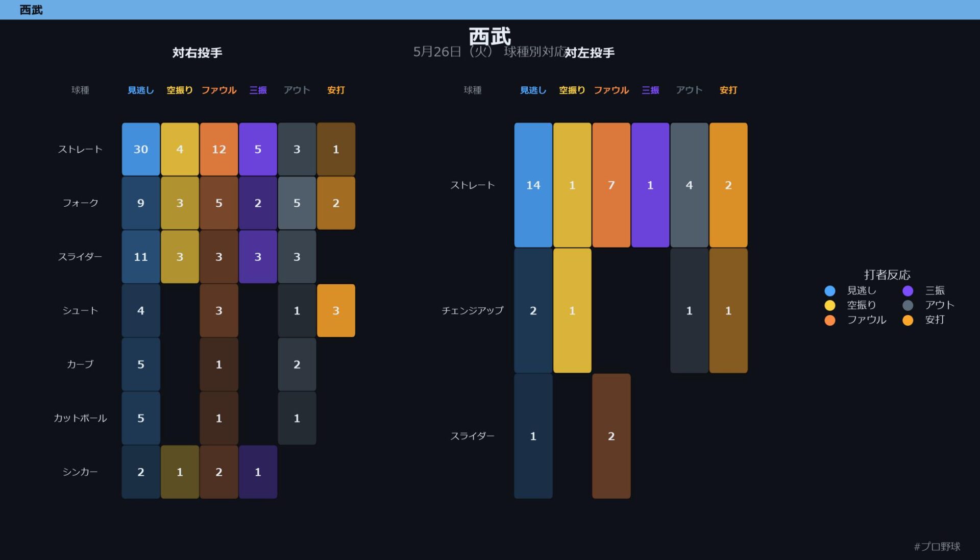
Task: Select the カットボール 見逃し cell showing 5
Action: (x=141, y=418)
